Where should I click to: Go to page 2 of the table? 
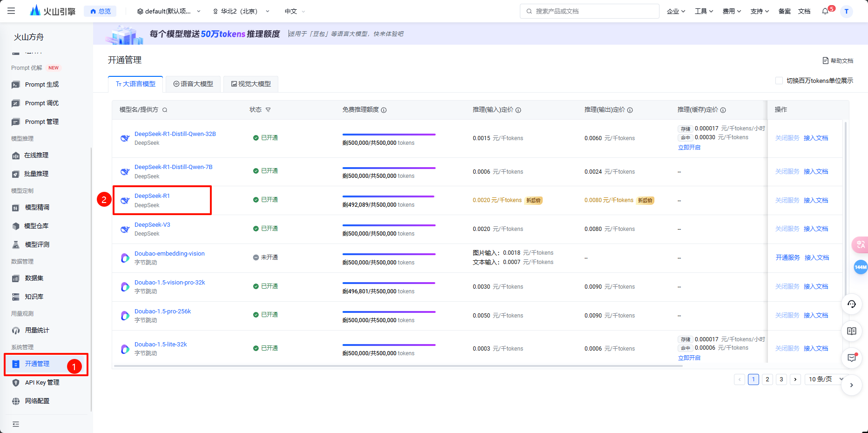(x=767, y=379)
